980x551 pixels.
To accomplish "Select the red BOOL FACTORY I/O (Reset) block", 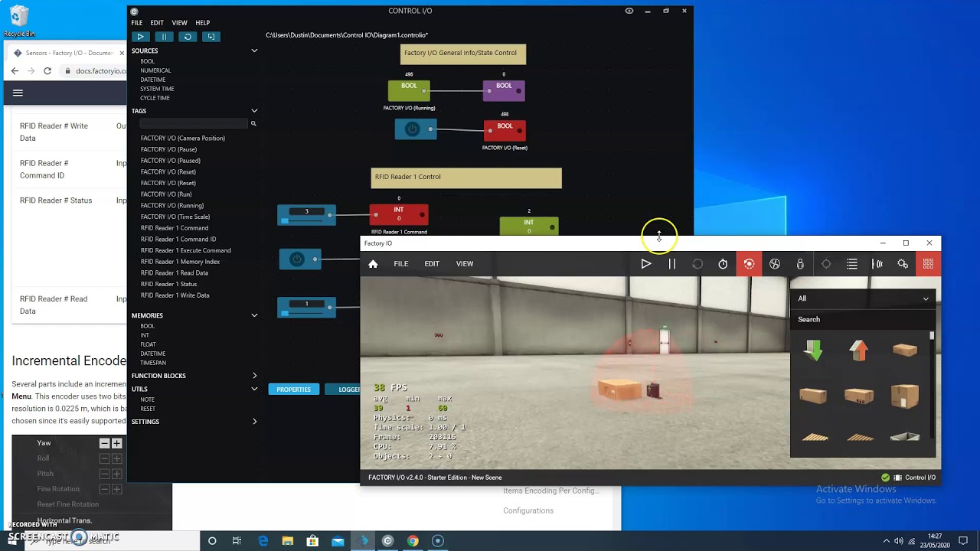I will 505,131.
